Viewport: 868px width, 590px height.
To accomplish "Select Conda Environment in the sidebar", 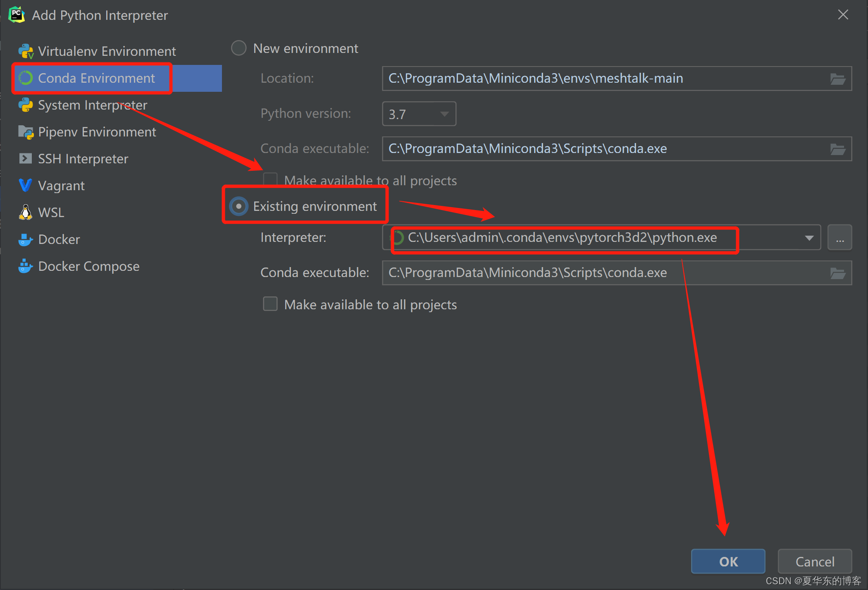I will (96, 78).
